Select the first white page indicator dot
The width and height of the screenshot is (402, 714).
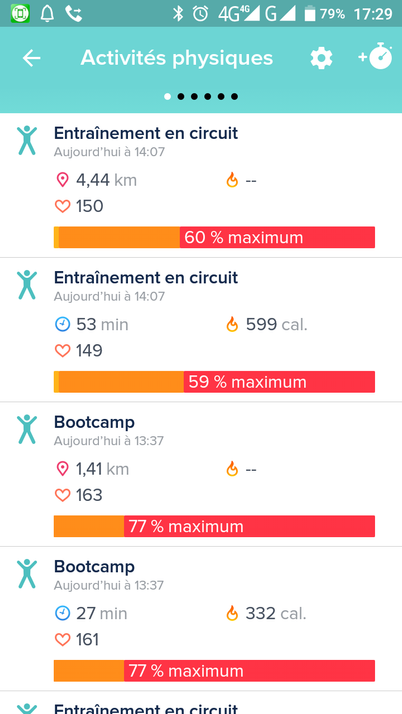click(168, 97)
